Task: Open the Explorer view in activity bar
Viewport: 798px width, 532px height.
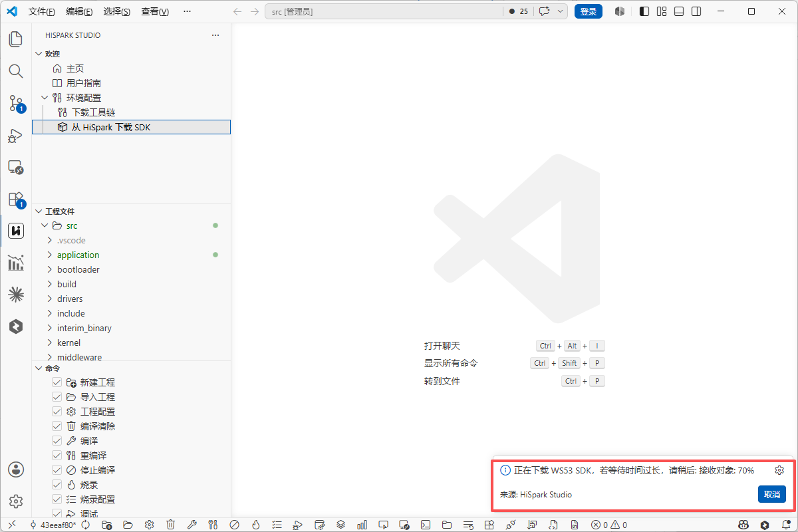Action: click(16, 39)
